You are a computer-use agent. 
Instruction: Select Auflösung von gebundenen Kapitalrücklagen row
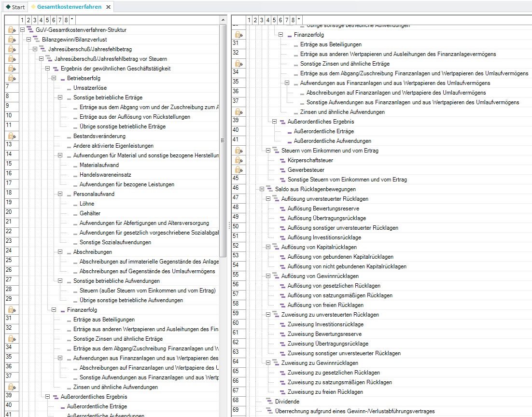click(x=340, y=257)
